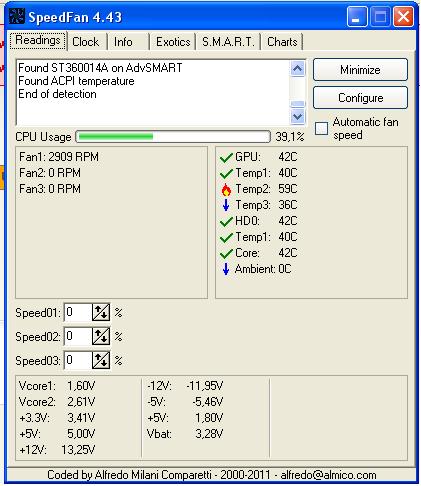Click the SpeedFan title bar app icon
The width and height of the screenshot is (421, 486).
pyautogui.click(x=17, y=17)
